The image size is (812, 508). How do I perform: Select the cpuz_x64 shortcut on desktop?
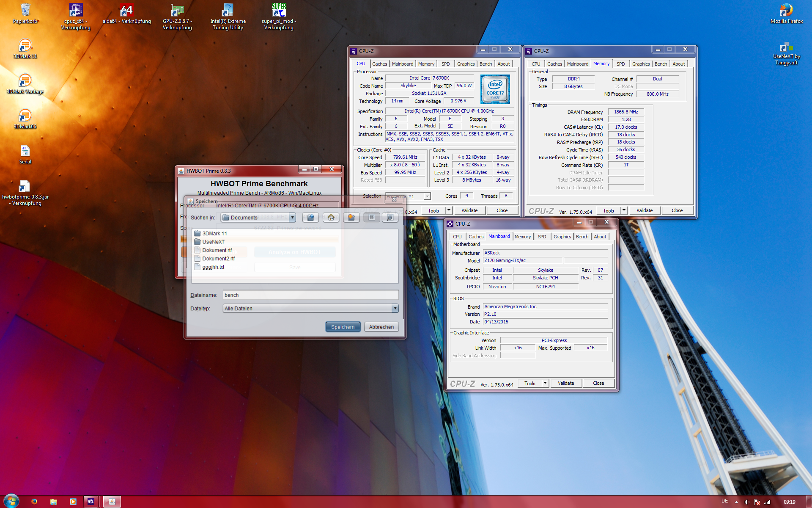[x=76, y=16]
